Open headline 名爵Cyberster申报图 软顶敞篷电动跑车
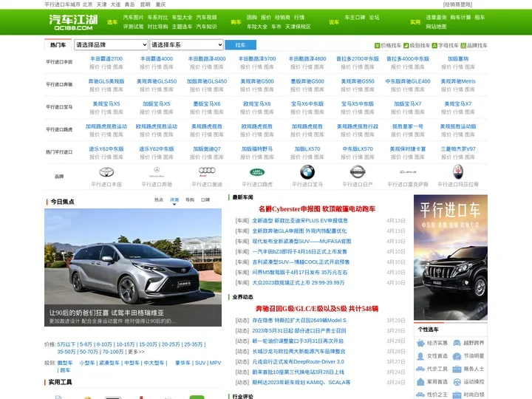Screen dimensions: 532x399 pyautogui.click(x=317, y=208)
